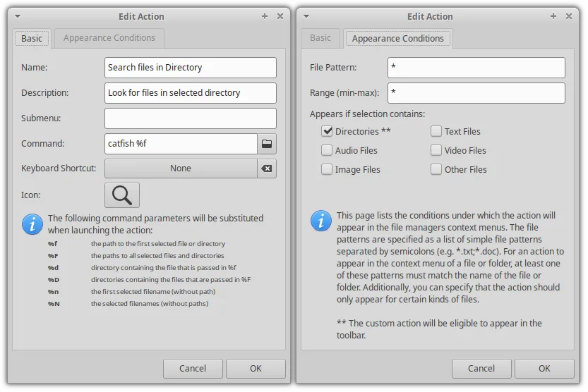Enable Image Files selection condition
Screen dimensions: 588x392
327,169
